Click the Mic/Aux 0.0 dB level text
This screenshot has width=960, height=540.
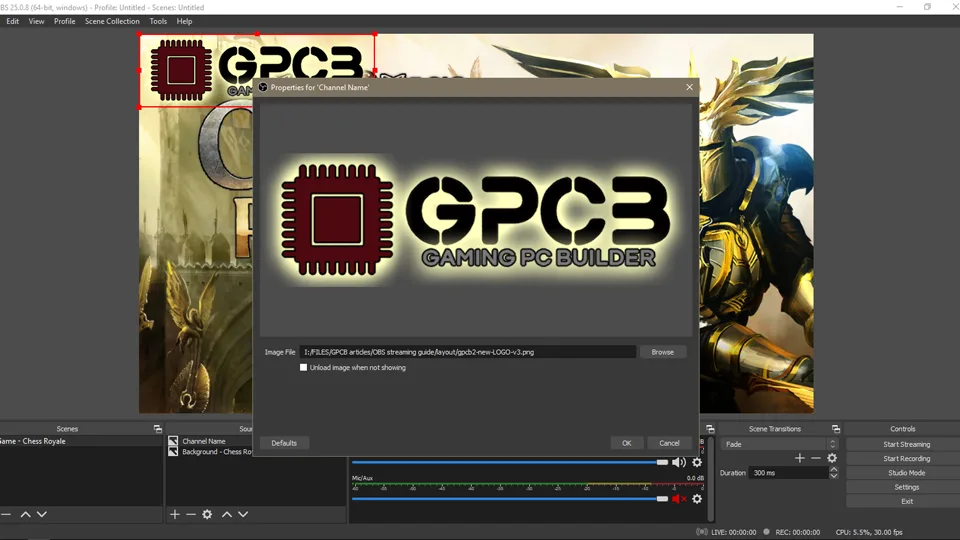tap(695, 478)
